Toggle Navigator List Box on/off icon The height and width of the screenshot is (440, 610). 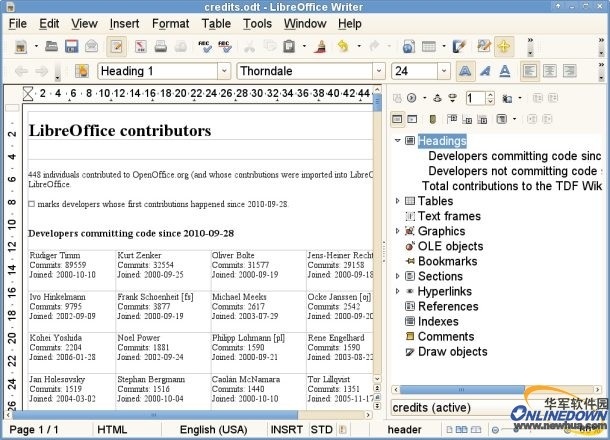[x=397, y=119]
